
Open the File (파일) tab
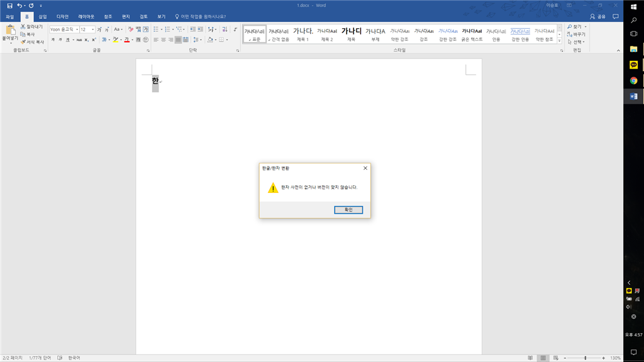(x=10, y=17)
